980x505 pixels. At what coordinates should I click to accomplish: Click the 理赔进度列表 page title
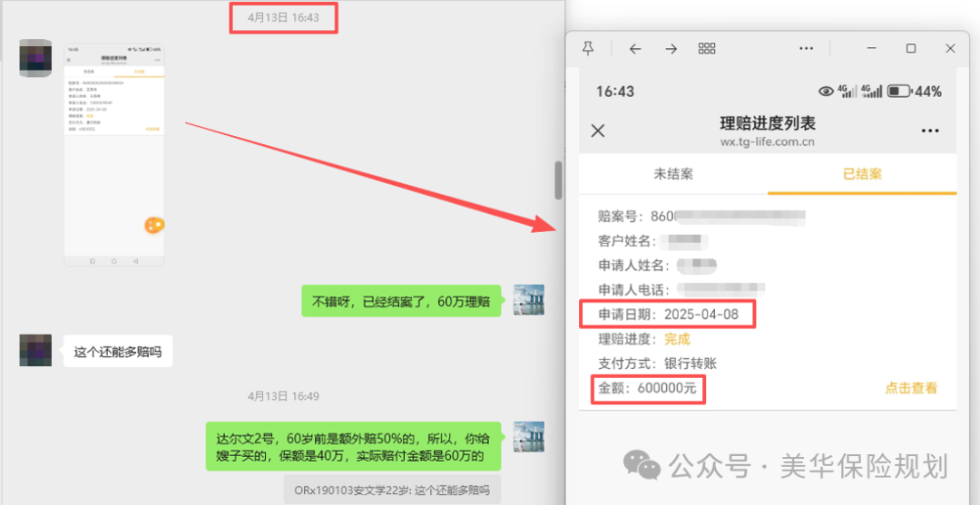768,123
